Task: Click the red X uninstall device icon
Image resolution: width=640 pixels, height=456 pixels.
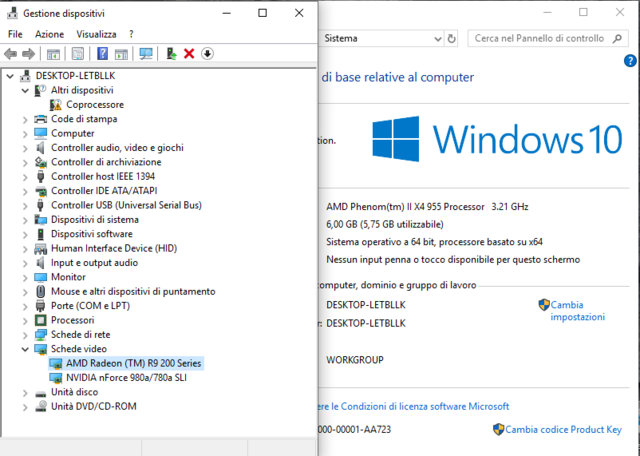Action: point(189,53)
